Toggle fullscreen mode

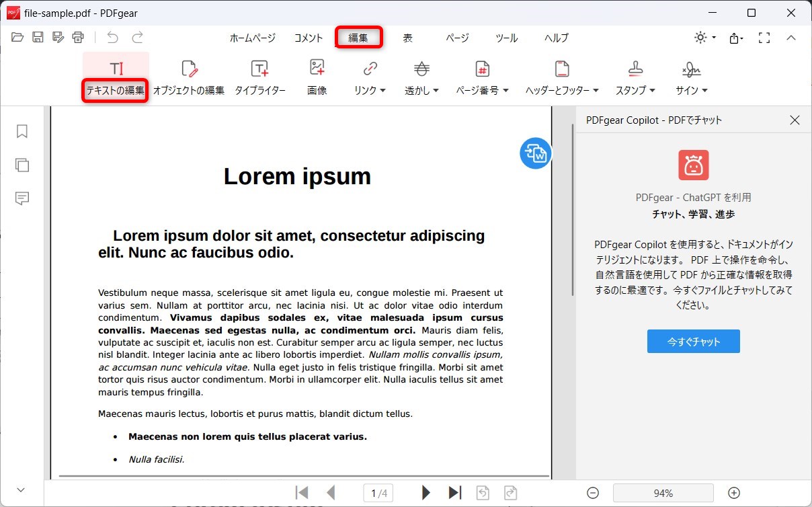click(764, 38)
